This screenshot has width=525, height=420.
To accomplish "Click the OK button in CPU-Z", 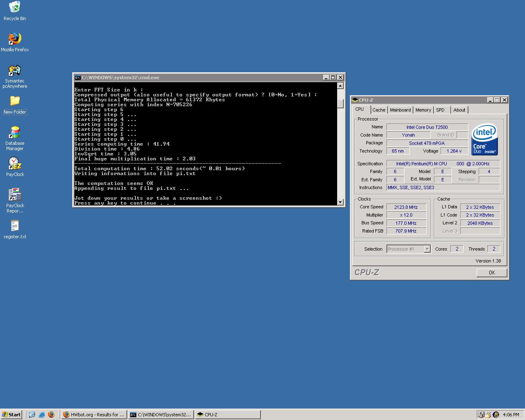I will point(492,273).
